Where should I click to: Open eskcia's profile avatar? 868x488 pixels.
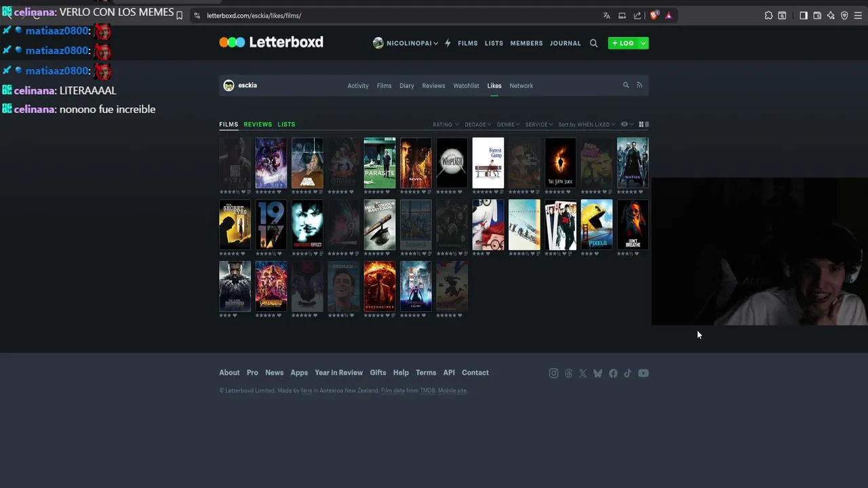click(x=229, y=85)
